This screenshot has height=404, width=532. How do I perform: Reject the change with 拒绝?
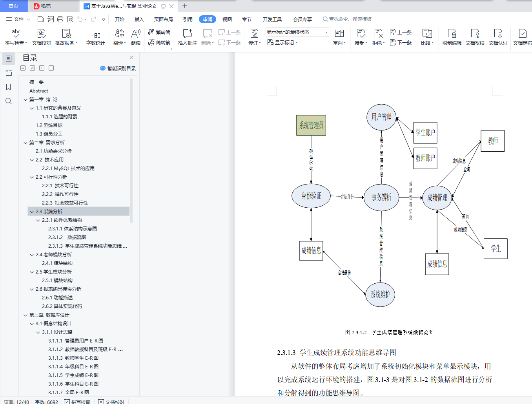379,37
